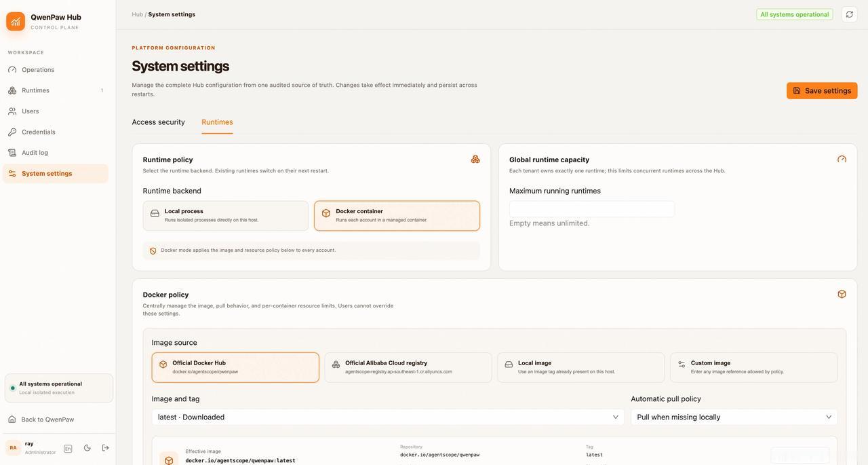This screenshot has width=868, height=465.
Task: Select Docker container runtime backend
Action: 397,216
